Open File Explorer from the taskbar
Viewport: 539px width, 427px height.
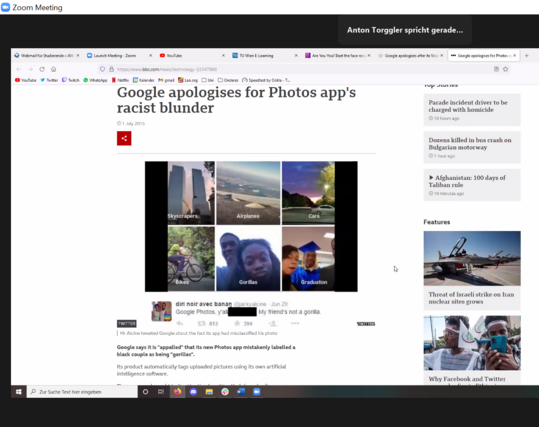click(209, 392)
